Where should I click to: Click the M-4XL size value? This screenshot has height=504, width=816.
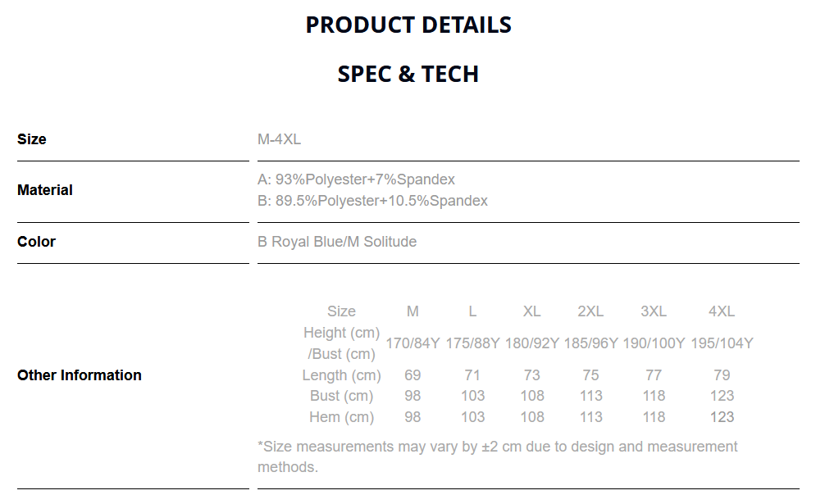point(279,139)
